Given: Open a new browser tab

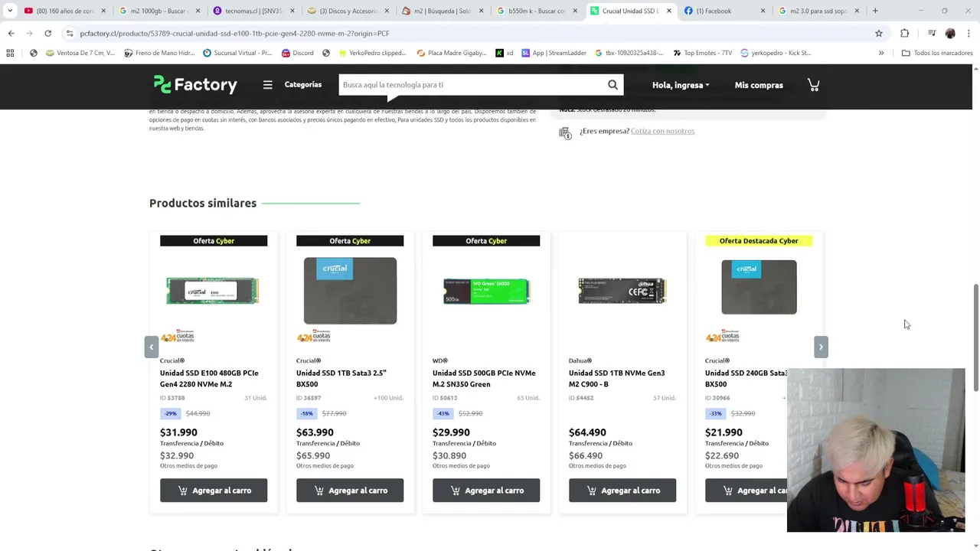Looking at the screenshot, I should coord(875,11).
